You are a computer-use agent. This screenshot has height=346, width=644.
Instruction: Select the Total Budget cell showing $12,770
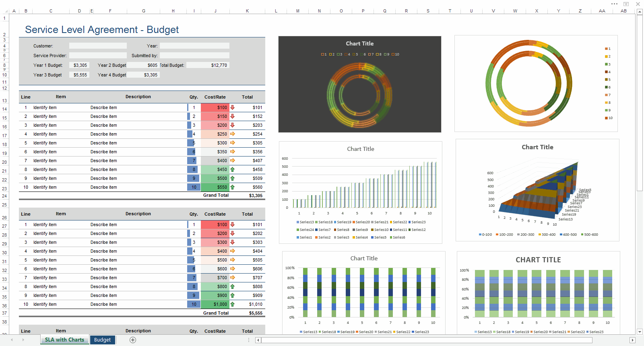coord(208,65)
